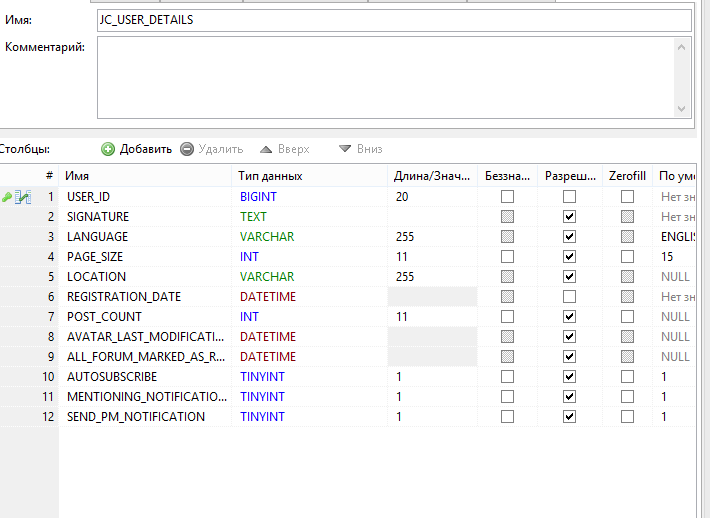Viewport: 710px width, 518px height.
Task: Toggle Unsigned checkbox for AUTOSUBSCRIBE
Action: pyautogui.click(x=507, y=377)
